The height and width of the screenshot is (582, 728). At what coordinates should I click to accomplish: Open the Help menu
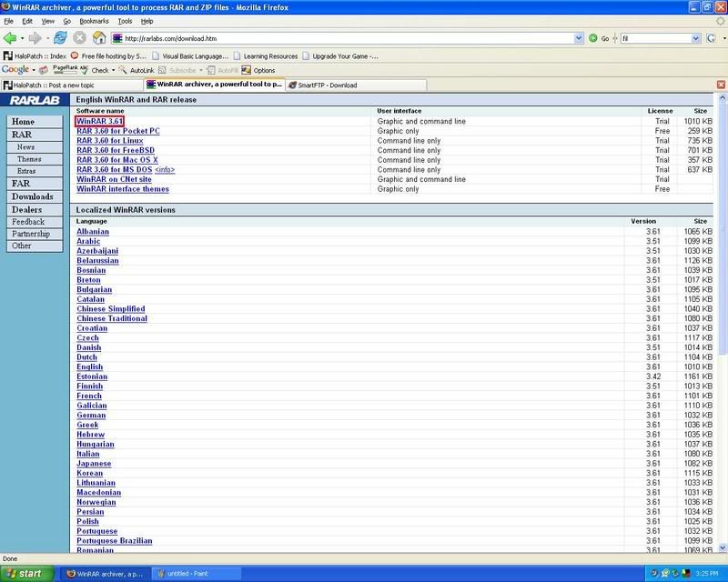click(147, 21)
